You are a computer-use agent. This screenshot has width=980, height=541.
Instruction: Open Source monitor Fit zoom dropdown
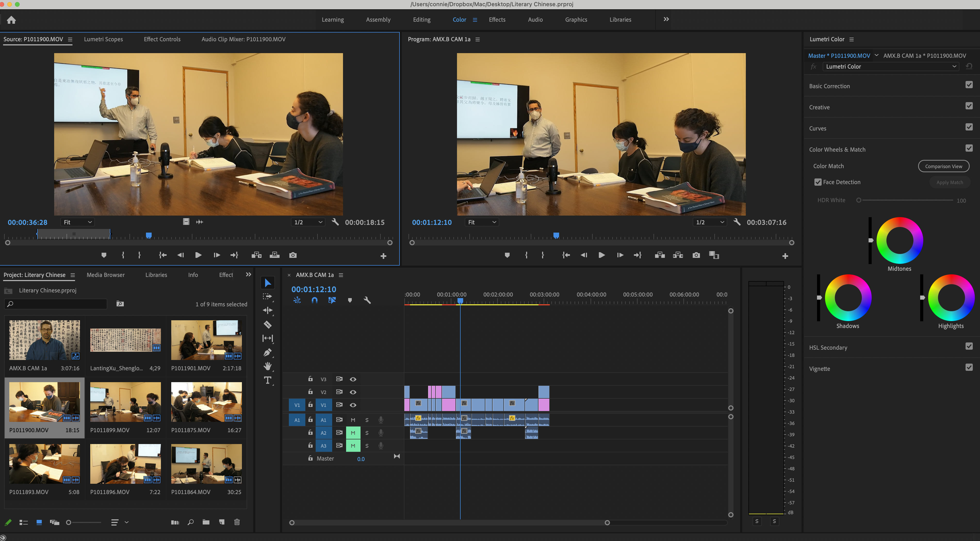78,222
